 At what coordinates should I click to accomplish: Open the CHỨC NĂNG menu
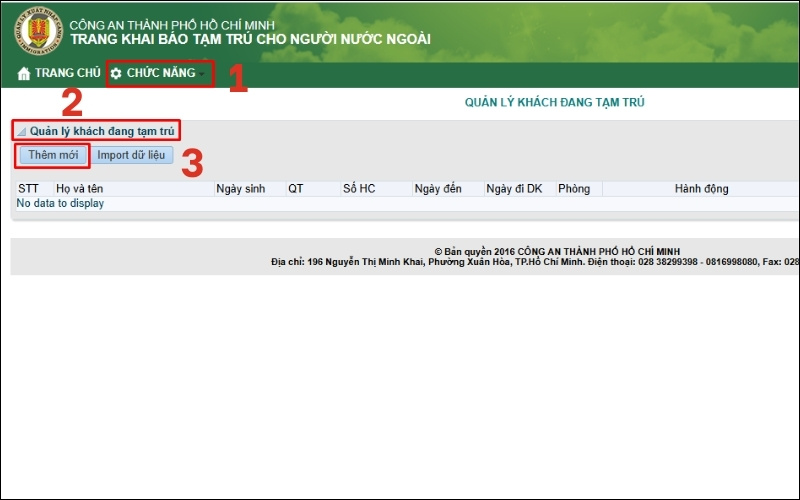click(x=160, y=74)
